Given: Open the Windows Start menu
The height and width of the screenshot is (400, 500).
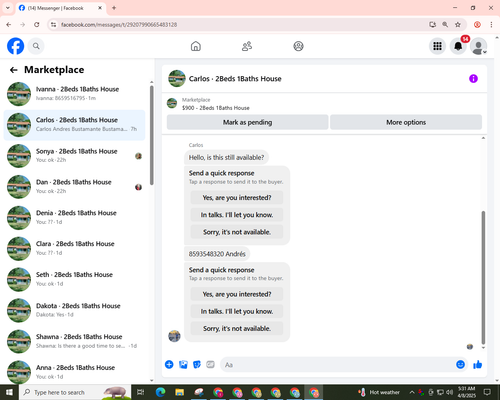Looking at the screenshot, I should 9,392.
